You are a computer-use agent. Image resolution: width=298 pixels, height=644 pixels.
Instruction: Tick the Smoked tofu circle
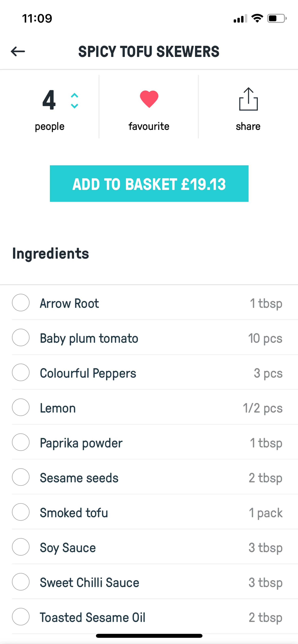(21, 512)
